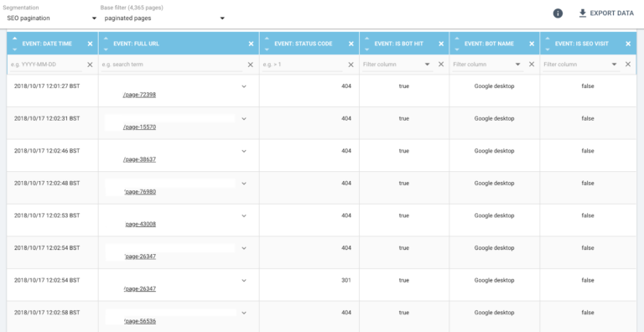Focus the Full URL search term filter field

(172, 65)
